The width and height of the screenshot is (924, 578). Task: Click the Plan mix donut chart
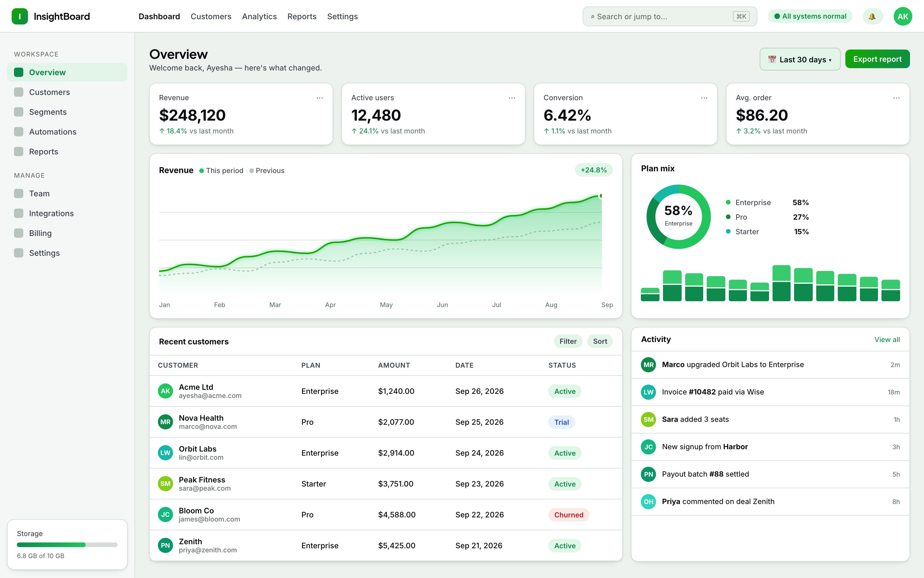point(678,217)
